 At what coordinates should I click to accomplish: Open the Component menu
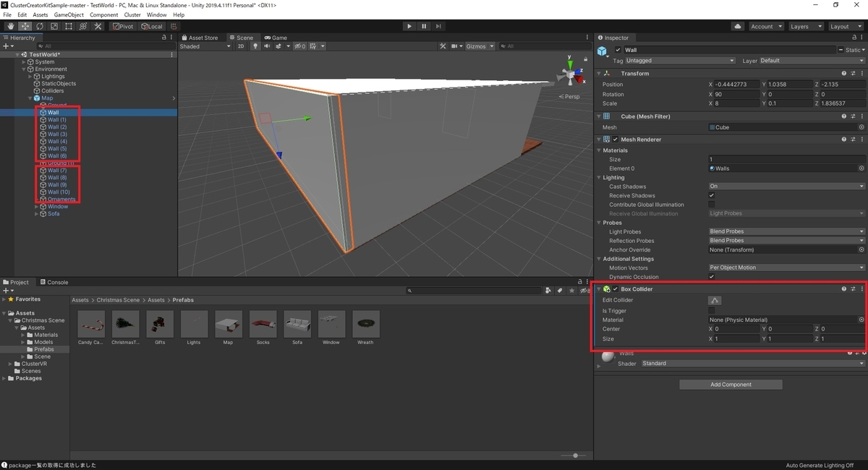pyautogui.click(x=104, y=14)
